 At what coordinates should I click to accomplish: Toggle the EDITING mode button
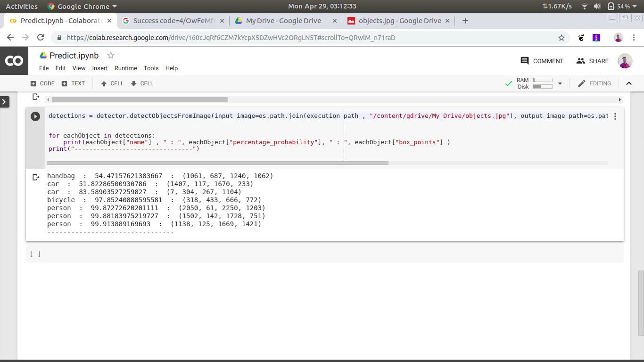594,83
